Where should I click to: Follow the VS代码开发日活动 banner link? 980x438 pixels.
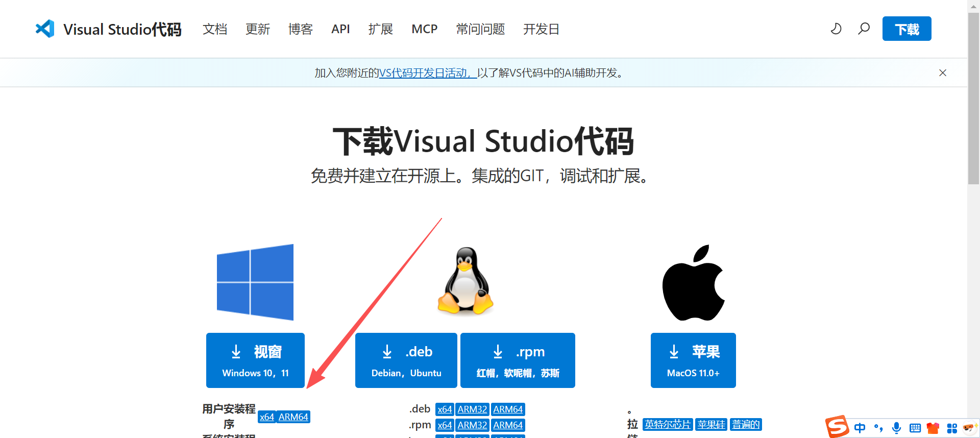coord(428,73)
